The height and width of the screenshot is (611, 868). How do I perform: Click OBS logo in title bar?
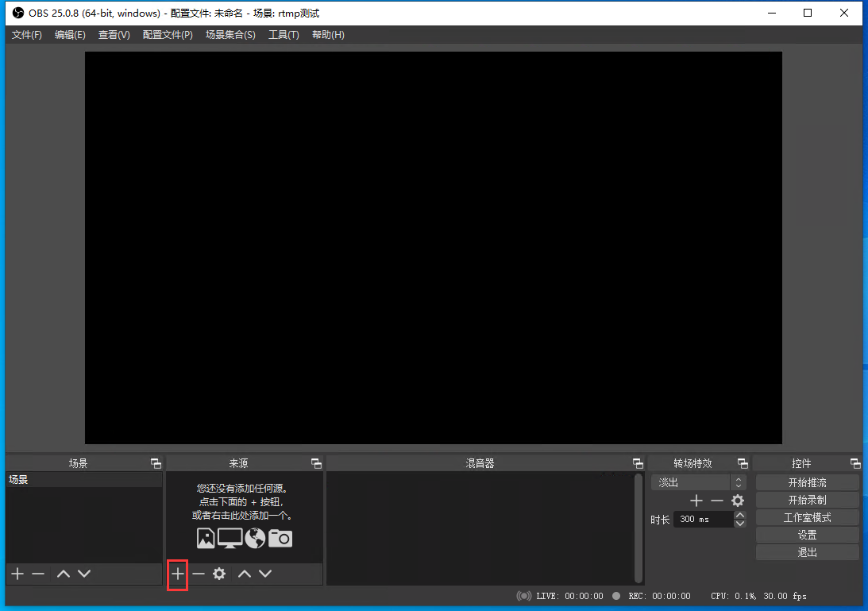18,13
